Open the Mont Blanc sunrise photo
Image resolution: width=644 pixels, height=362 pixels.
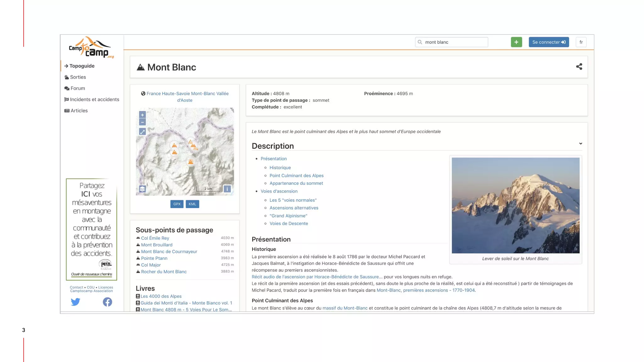pyautogui.click(x=515, y=206)
